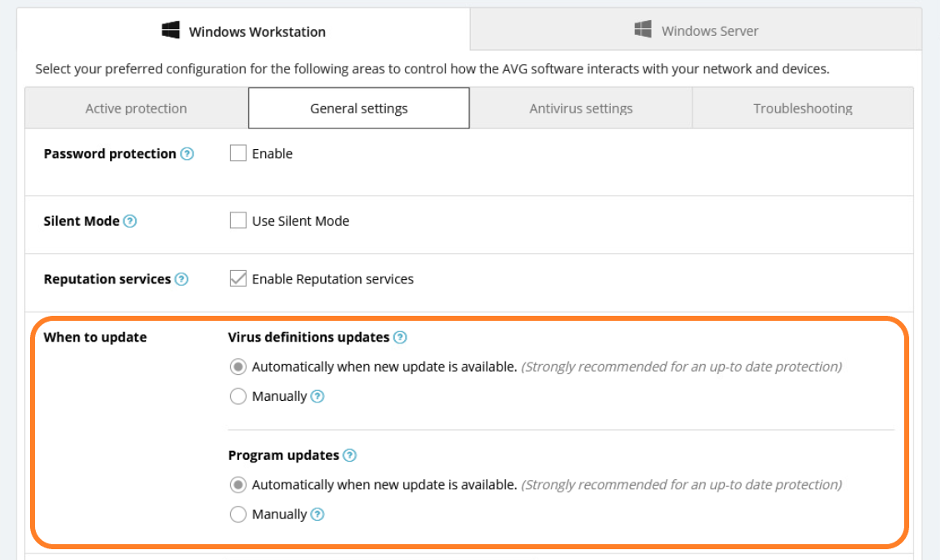The image size is (940, 560).
Task: Choose automatic virus definitions updates
Action: click(x=238, y=367)
